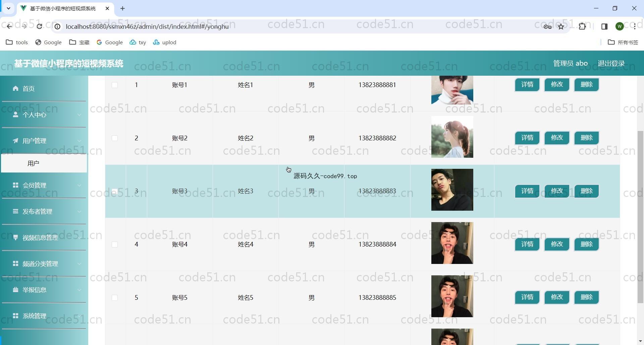Open the browser extensions puzzle icon
This screenshot has width=644, height=345.
582,26
